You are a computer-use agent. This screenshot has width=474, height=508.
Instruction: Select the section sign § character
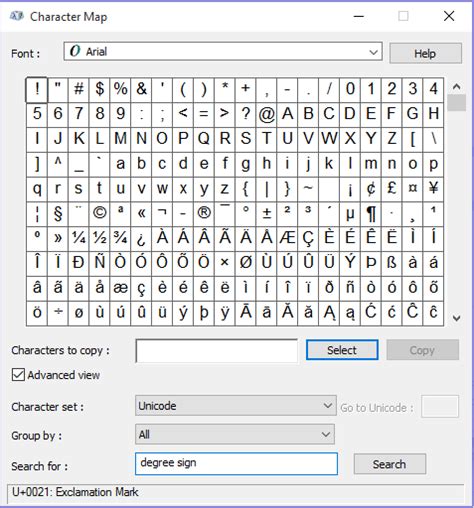(x=58, y=213)
